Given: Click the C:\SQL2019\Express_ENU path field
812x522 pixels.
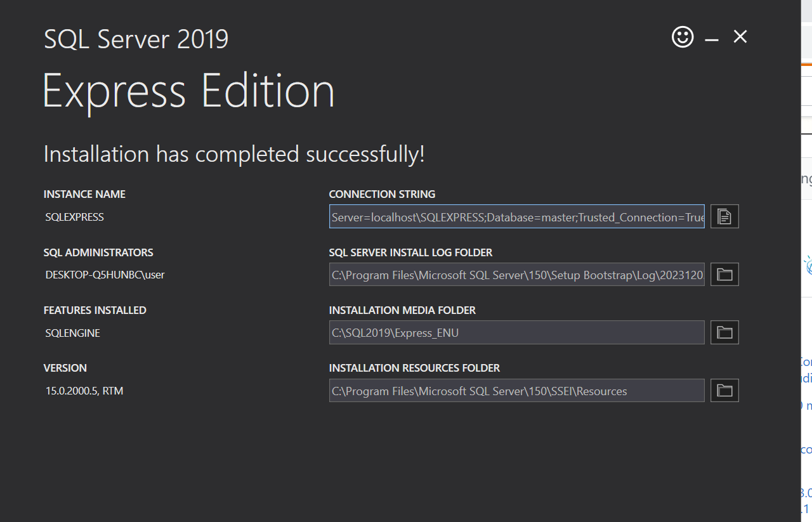Looking at the screenshot, I should tap(516, 332).
